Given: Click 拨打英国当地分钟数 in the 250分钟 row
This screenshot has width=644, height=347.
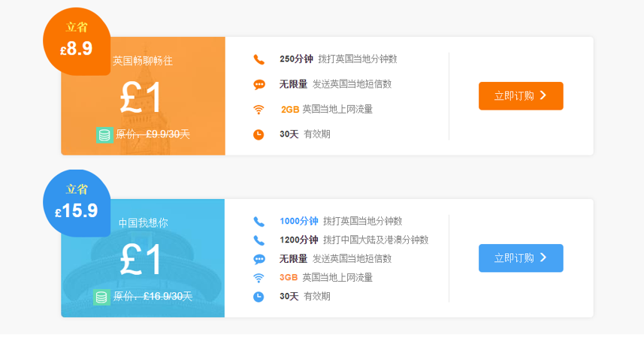Looking at the screenshot, I should 358,59.
